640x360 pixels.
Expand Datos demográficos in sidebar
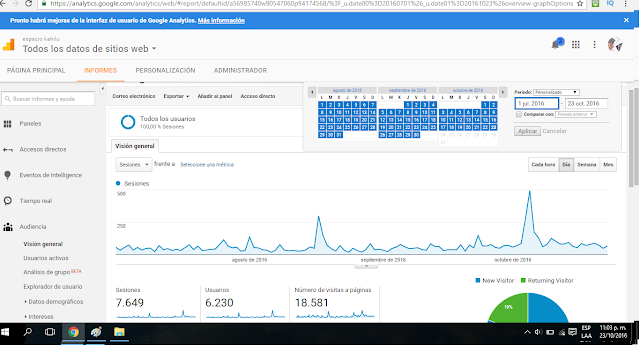[56, 302]
